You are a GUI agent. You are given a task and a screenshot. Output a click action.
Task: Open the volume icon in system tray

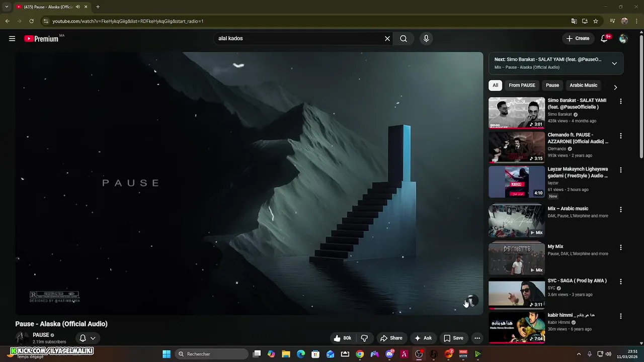tap(608, 354)
